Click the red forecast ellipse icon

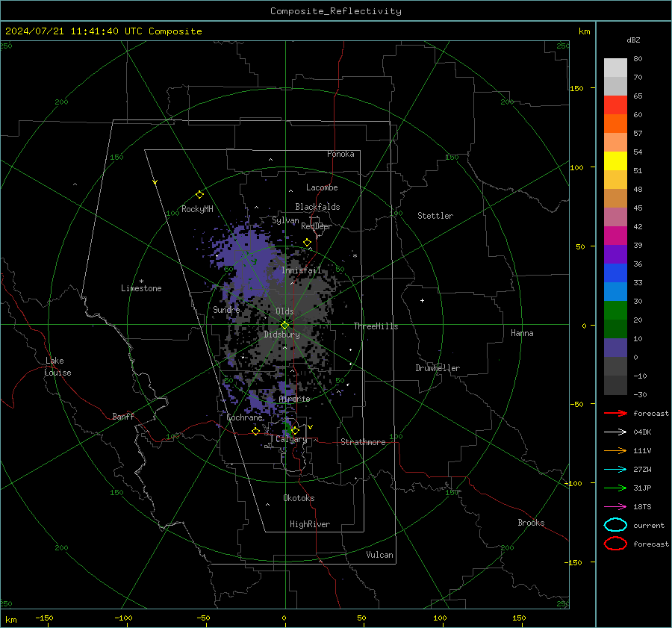pos(615,544)
